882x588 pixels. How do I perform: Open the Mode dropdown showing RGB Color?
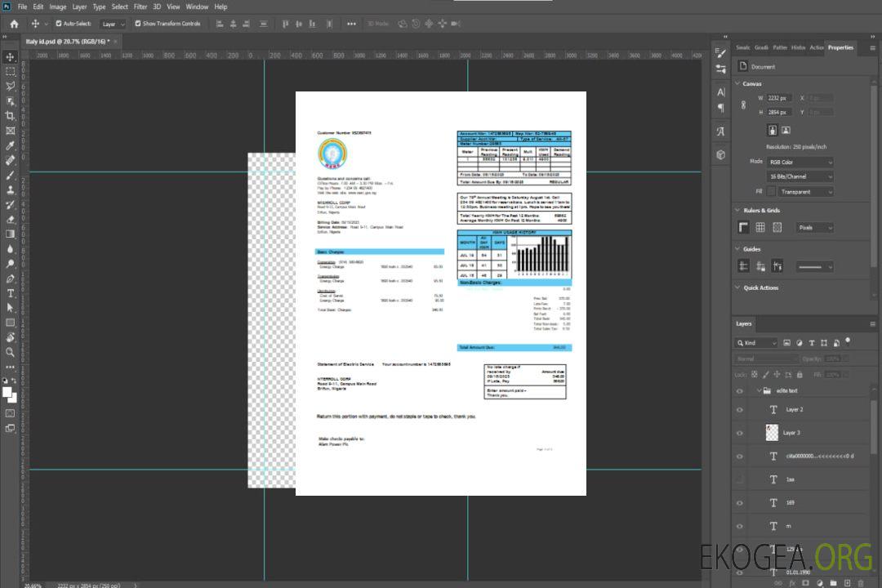click(800, 163)
